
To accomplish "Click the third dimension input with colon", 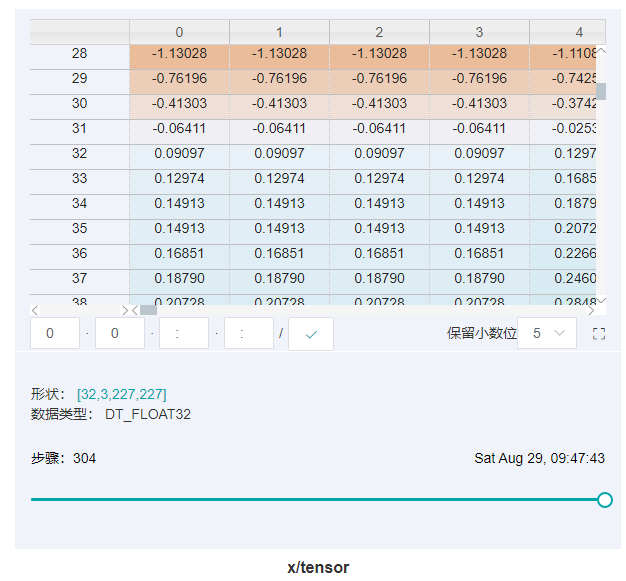I will click(x=184, y=334).
